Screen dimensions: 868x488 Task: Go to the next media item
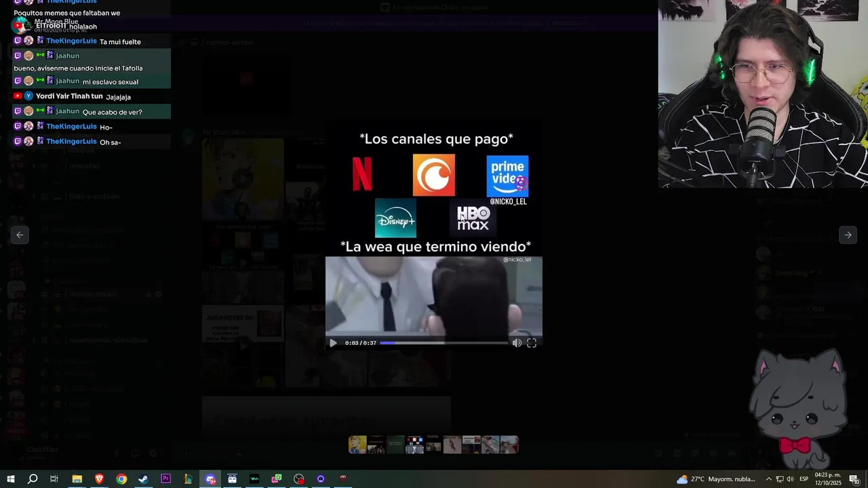pyautogui.click(x=848, y=235)
